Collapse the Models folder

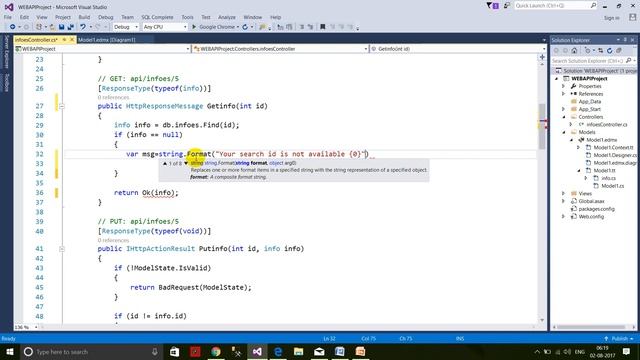563,132
